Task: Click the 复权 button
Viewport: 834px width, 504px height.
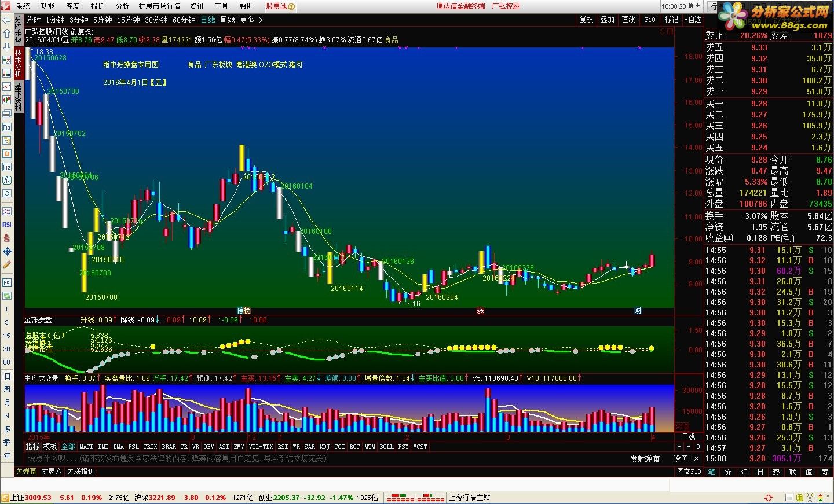Action: click(586, 20)
